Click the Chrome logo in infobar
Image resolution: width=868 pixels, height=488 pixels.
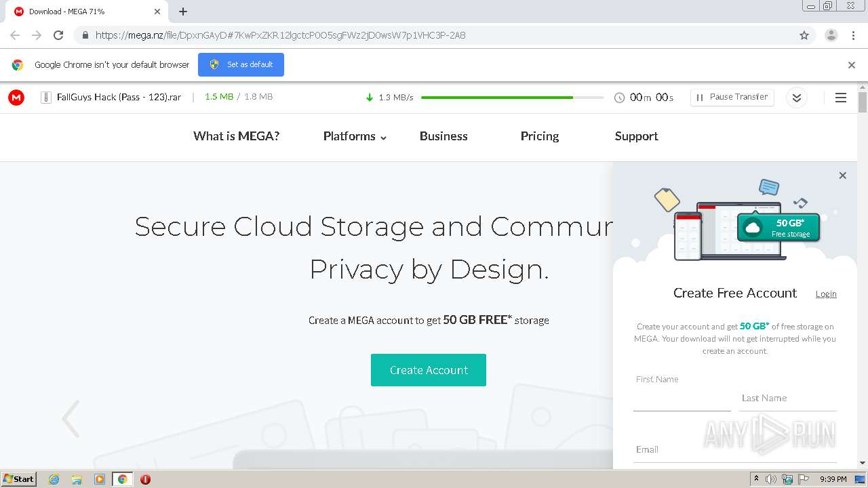(x=18, y=65)
